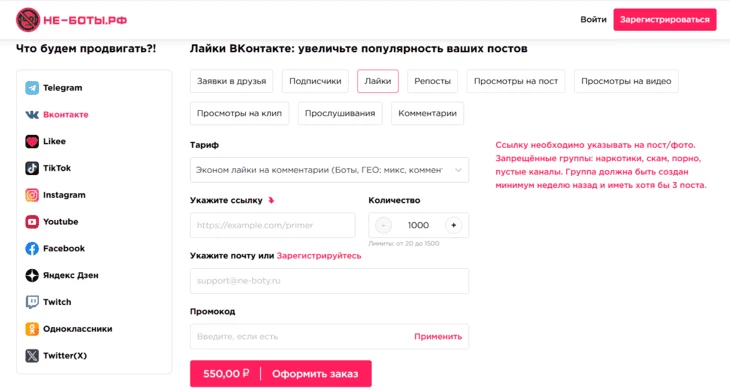Switch to the Подписчики tab
Image resolution: width=730 pixels, height=392 pixels.
315,81
